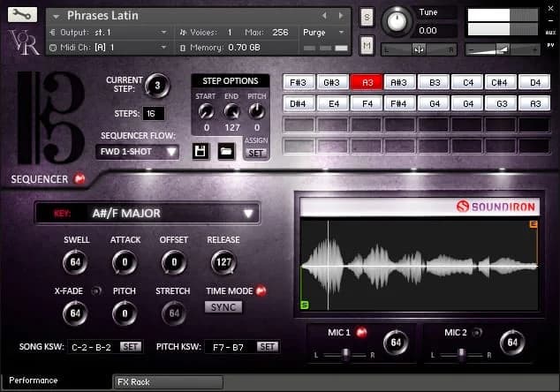The width and height of the screenshot is (560, 392).
Task: Select the D#4 step button
Action: point(299,103)
